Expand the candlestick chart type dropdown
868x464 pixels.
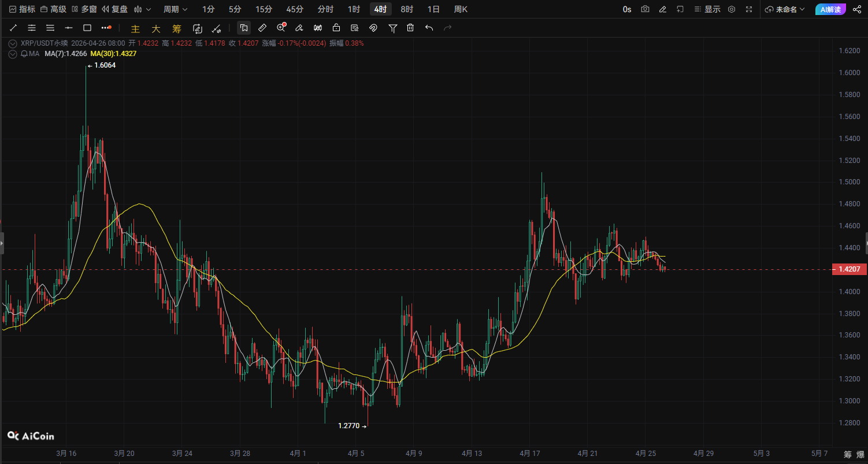coord(142,9)
